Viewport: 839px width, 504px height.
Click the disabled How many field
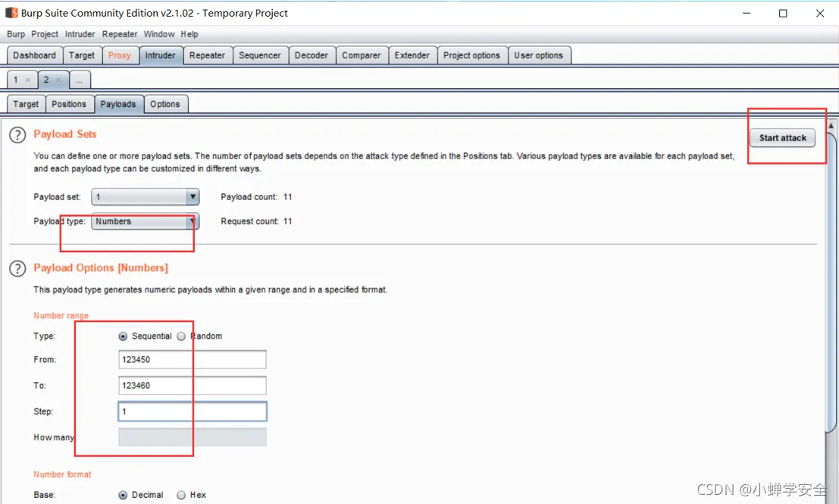[x=192, y=437]
